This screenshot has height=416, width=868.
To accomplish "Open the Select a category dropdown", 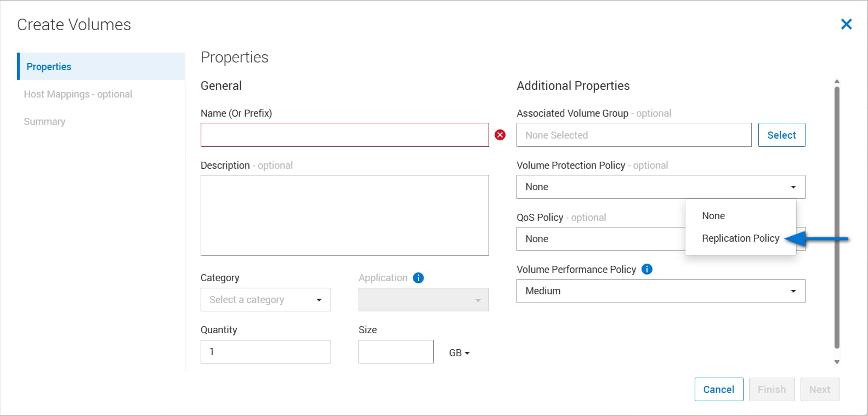I will (266, 300).
